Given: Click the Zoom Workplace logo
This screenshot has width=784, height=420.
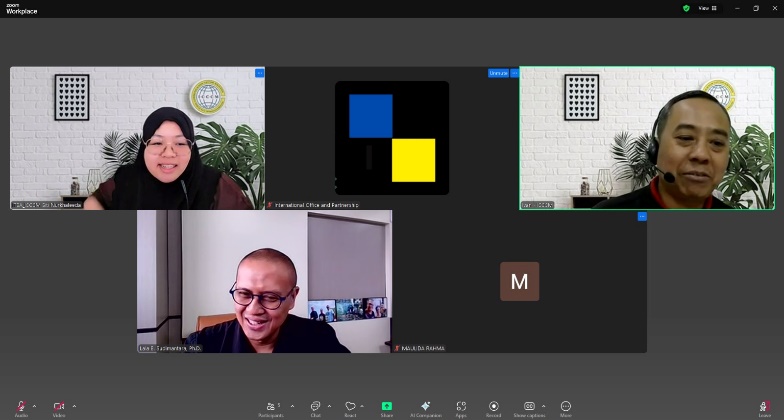Looking at the screenshot, I should click(21, 8).
